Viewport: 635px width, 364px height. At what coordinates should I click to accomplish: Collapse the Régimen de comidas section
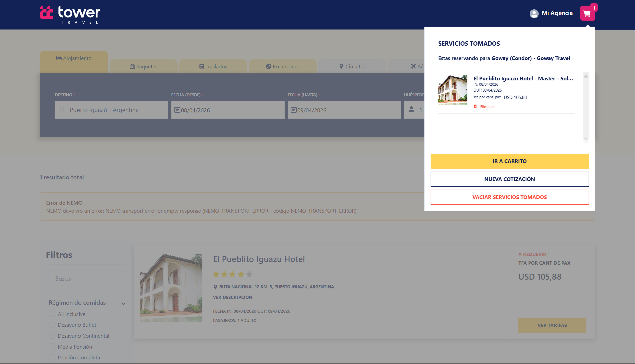point(123,304)
